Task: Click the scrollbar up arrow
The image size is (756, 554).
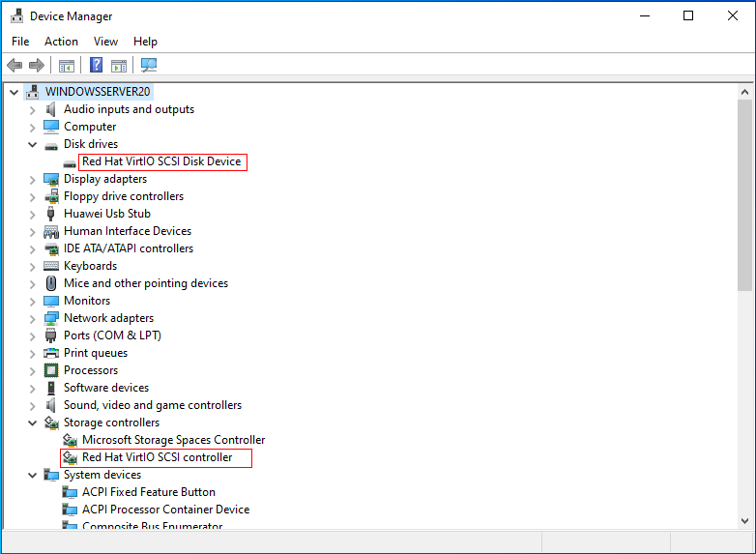Action: click(745, 92)
